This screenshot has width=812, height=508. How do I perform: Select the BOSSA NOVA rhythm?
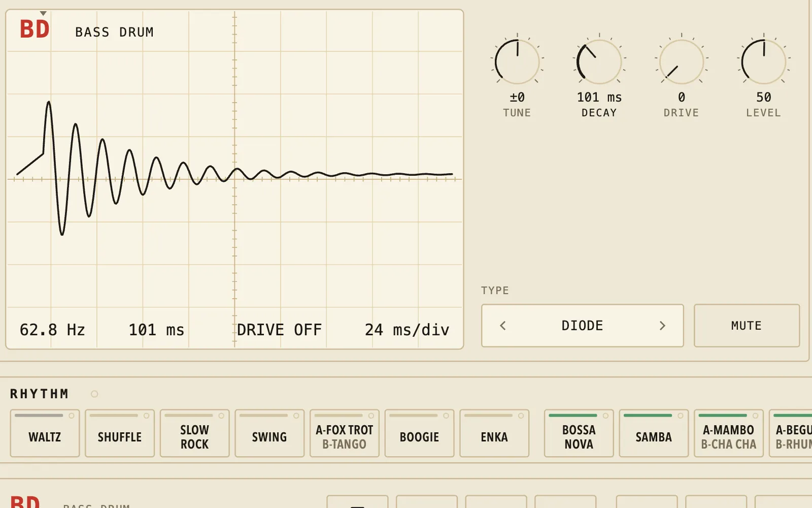pos(579,433)
